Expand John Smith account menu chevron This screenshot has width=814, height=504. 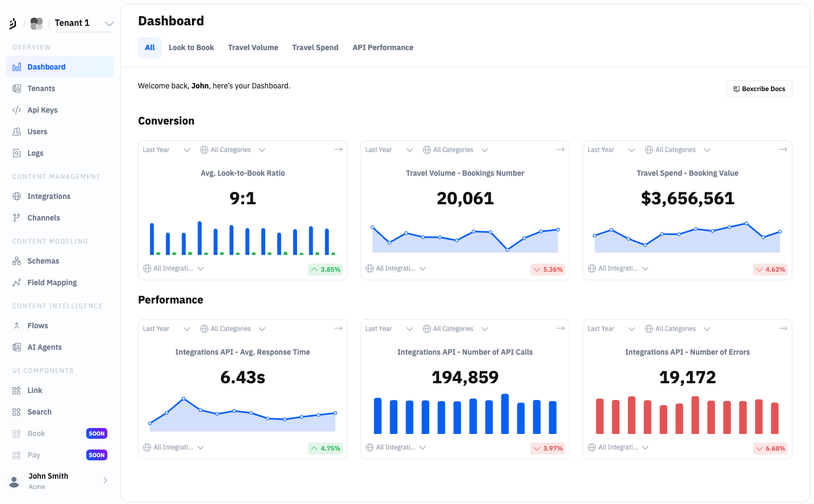click(105, 480)
